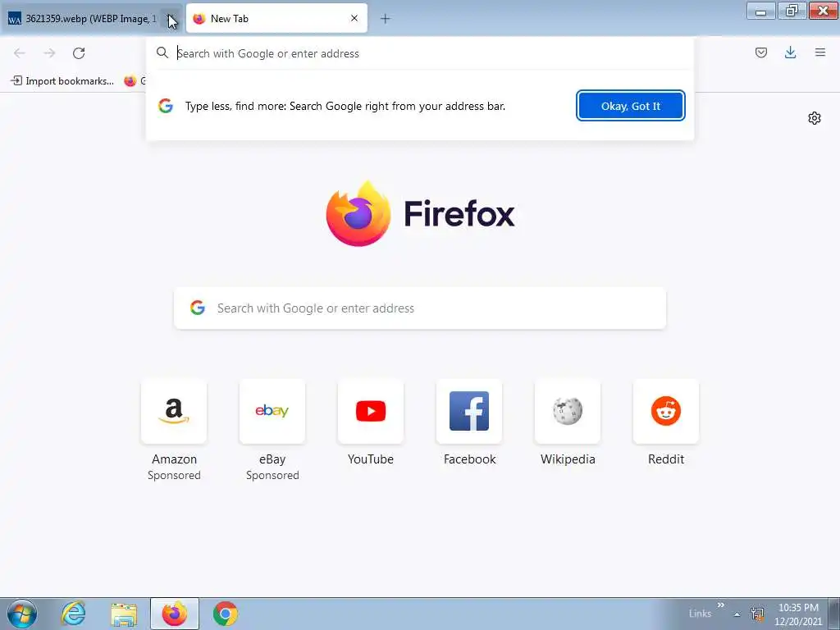Open File Explorer from taskbar
The image size is (840, 630).
click(x=124, y=614)
